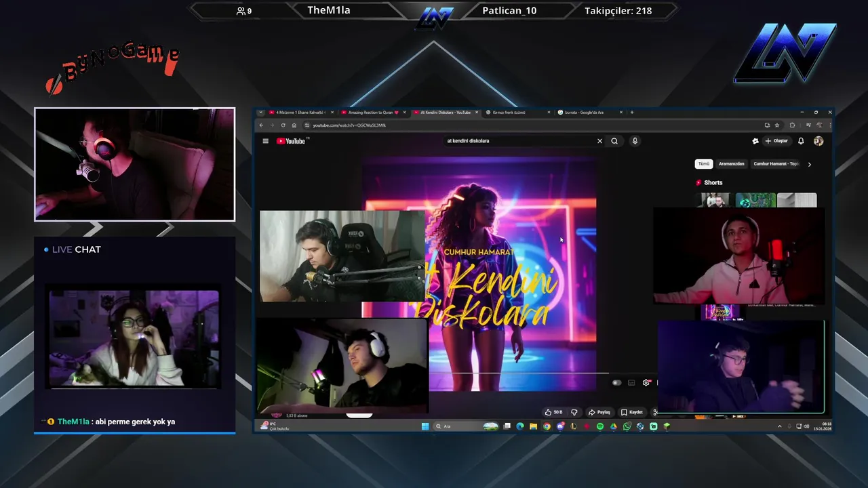The image size is (868, 488).
Task: Close the At Kendini Diskolara tab
Action: pyautogui.click(x=477, y=113)
